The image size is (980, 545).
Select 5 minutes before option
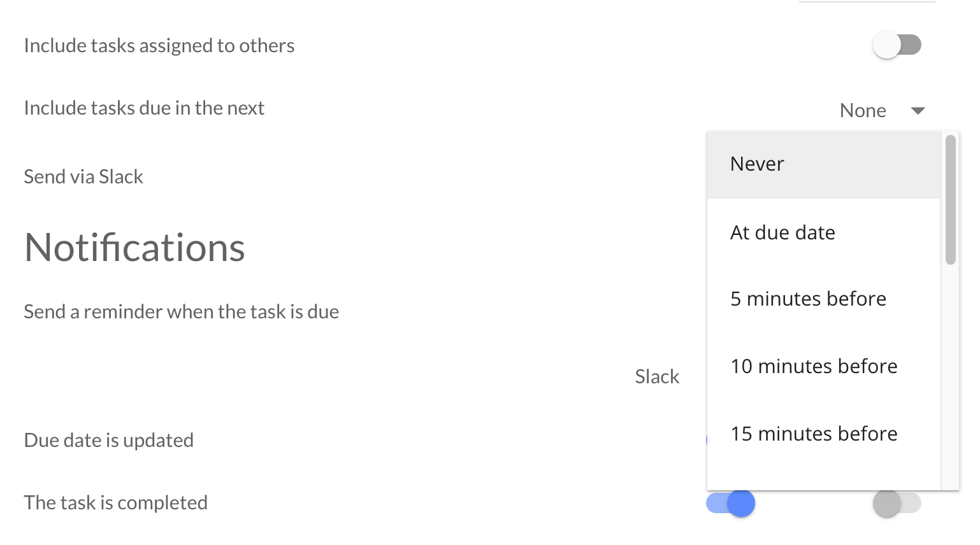pyautogui.click(x=823, y=299)
